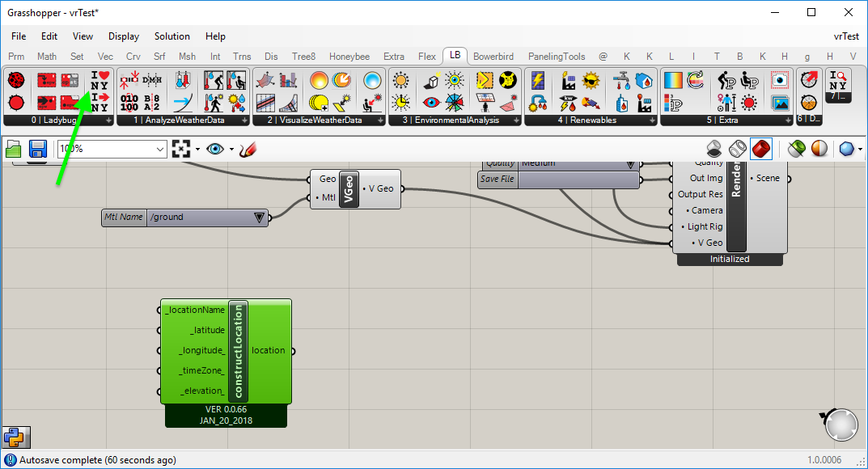
Task: Open the File menu
Action: [19, 36]
